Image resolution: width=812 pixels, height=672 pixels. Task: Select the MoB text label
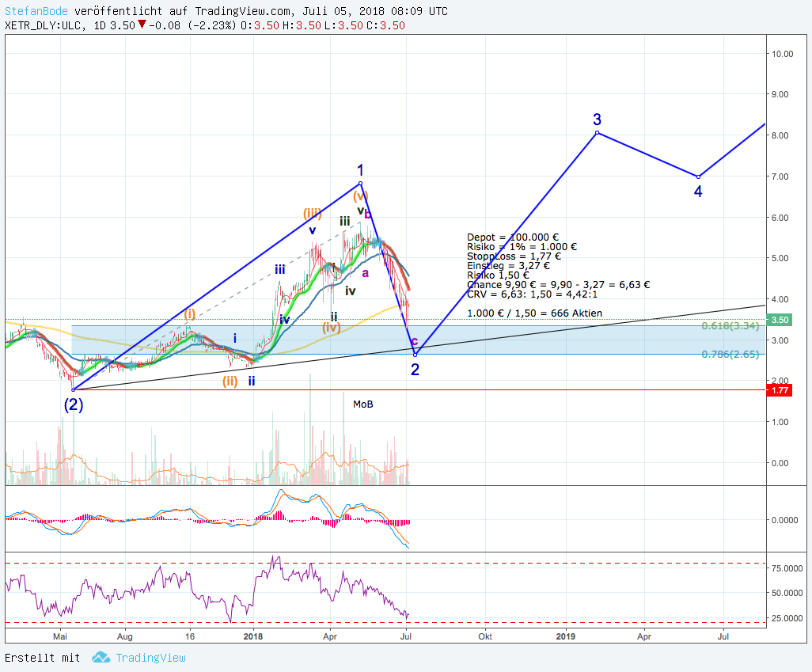363,404
